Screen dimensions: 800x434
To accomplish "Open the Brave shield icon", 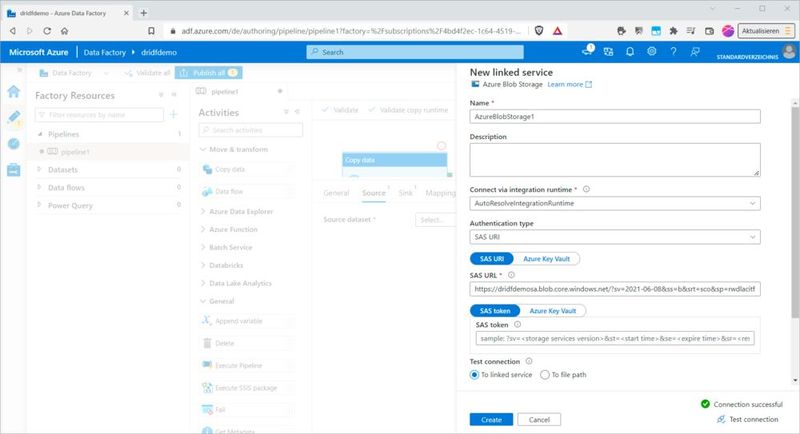I will [x=539, y=31].
